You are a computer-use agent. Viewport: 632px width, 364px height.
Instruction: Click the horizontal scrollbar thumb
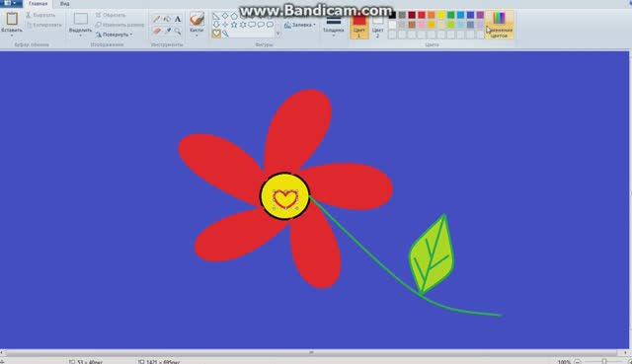coord(311,352)
